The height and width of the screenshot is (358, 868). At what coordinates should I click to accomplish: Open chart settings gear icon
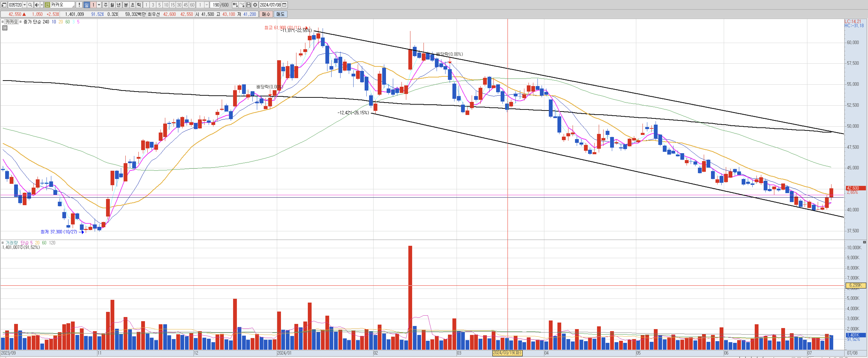click(x=255, y=5)
